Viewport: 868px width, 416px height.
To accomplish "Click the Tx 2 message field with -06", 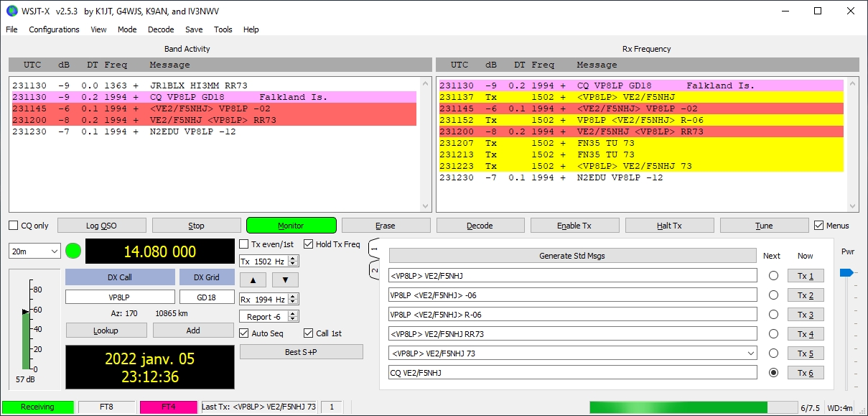I will 573,295.
